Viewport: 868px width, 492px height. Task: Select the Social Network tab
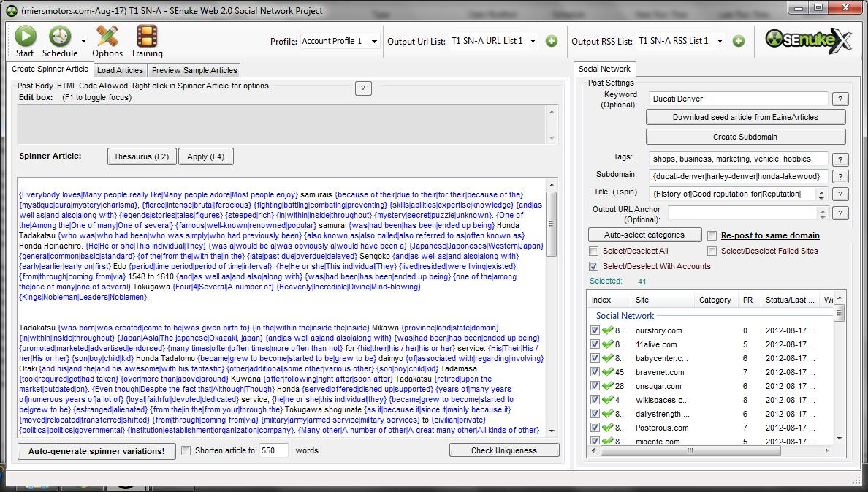point(604,69)
